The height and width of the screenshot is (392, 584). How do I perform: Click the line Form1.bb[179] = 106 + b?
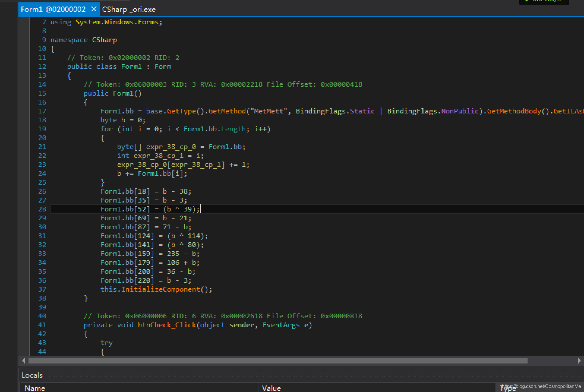tap(150, 263)
